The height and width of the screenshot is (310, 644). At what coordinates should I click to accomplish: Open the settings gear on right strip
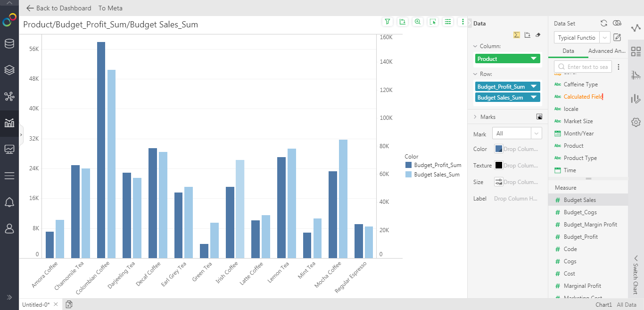tap(636, 122)
